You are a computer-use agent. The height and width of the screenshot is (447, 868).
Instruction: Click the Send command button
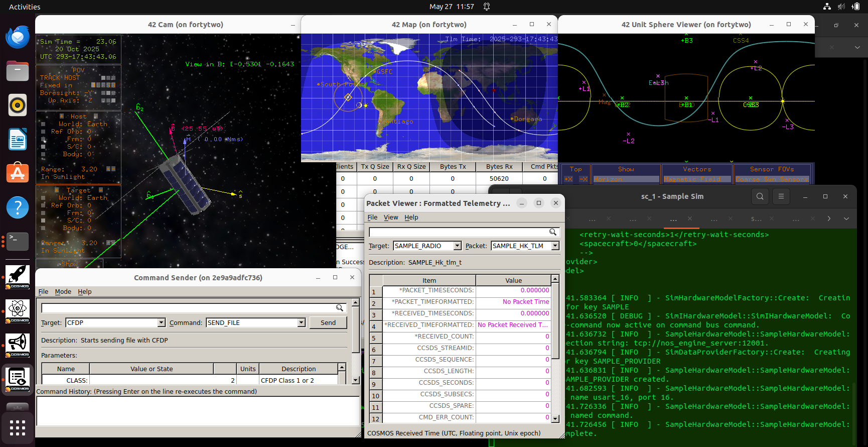point(328,323)
